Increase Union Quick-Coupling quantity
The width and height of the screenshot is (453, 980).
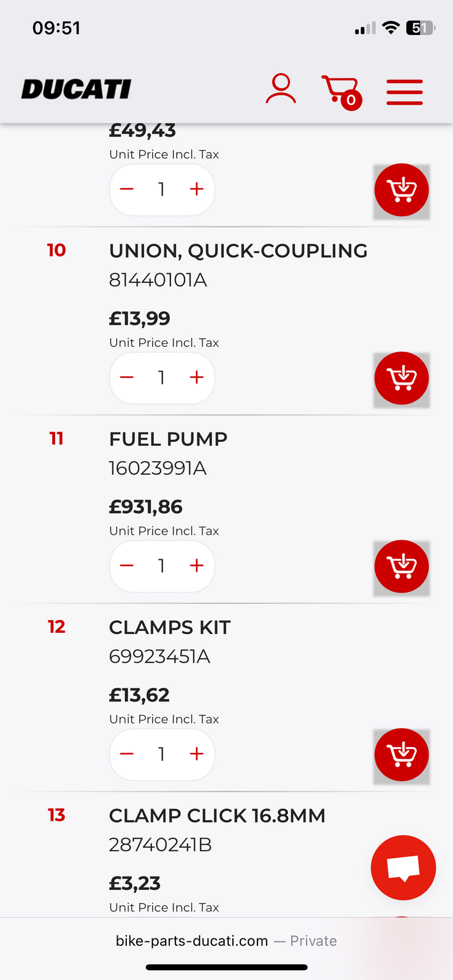(x=196, y=378)
